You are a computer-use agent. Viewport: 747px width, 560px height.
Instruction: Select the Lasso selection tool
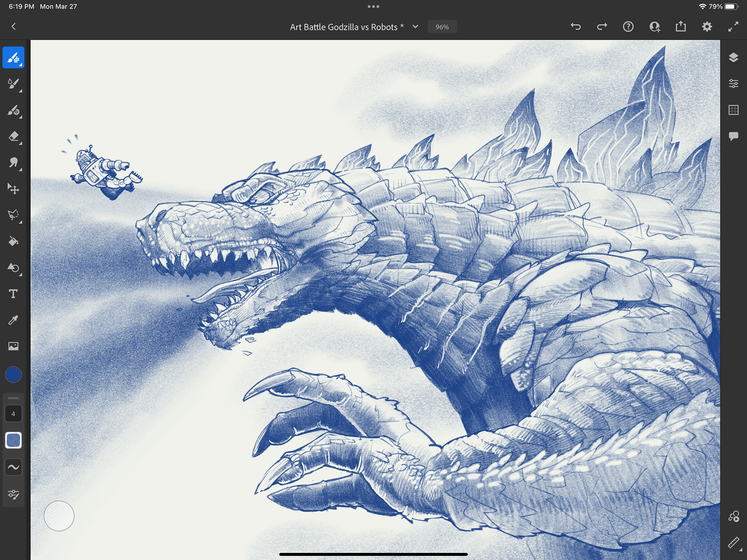tap(13, 215)
